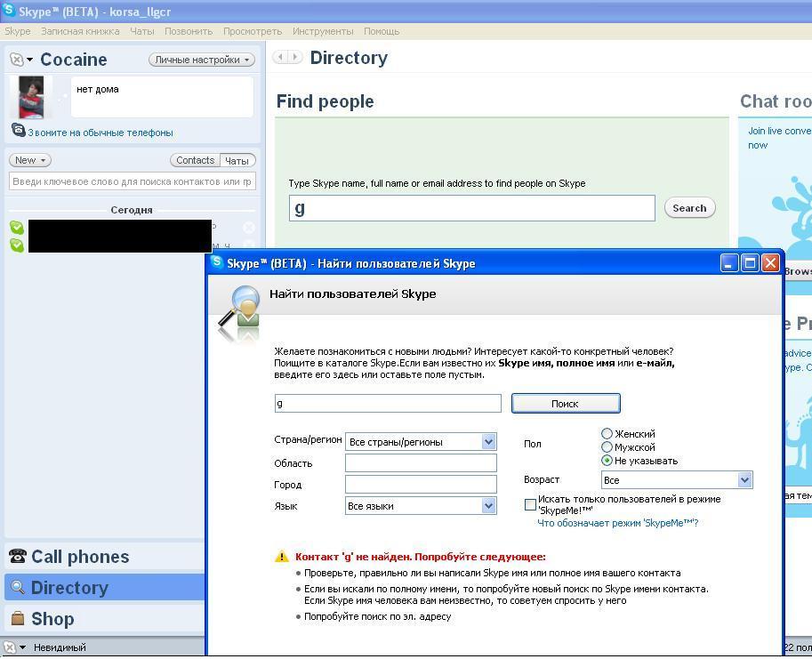Viewport: 812px width, 659px height.
Task: Click the status icon beside Cocaine
Action: [x=17, y=60]
